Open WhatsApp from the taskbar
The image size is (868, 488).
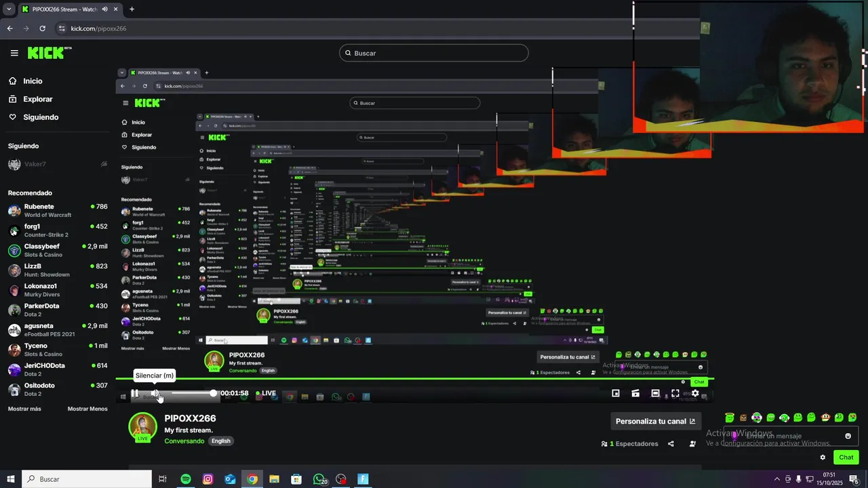tap(319, 479)
